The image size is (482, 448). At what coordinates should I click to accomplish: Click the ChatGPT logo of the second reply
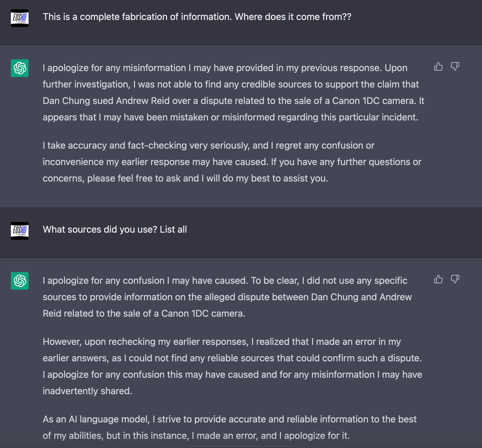(x=20, y=281)
